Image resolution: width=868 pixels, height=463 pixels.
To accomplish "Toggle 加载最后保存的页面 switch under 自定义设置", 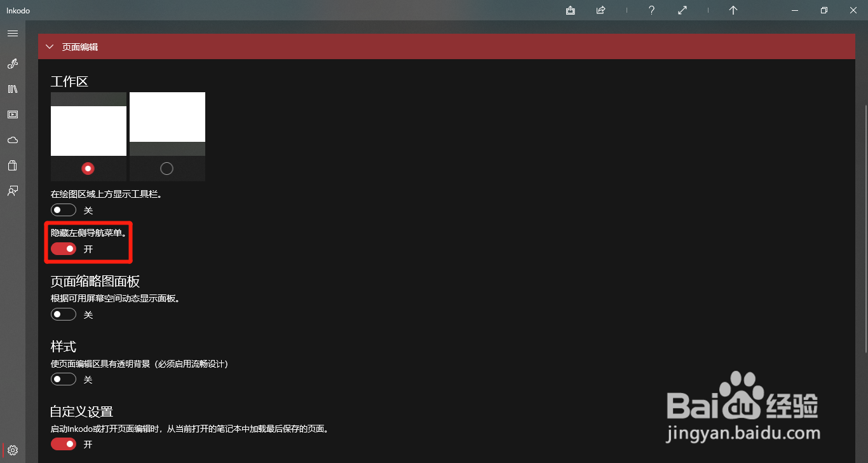I will tap(64, 444).
